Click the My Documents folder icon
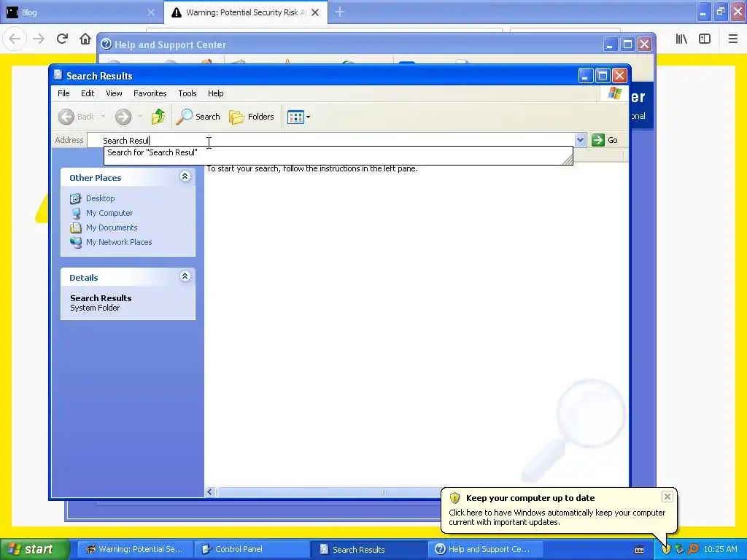Screen dimensions: 747x560 [x=75, y=227]
